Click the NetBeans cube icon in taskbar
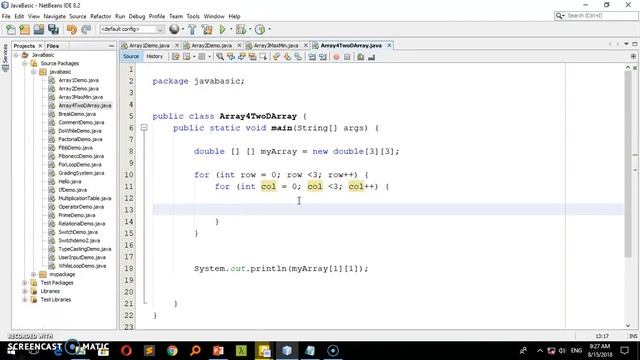The height and width of the screenshot is (360, 640). click(x=287, y=351)
